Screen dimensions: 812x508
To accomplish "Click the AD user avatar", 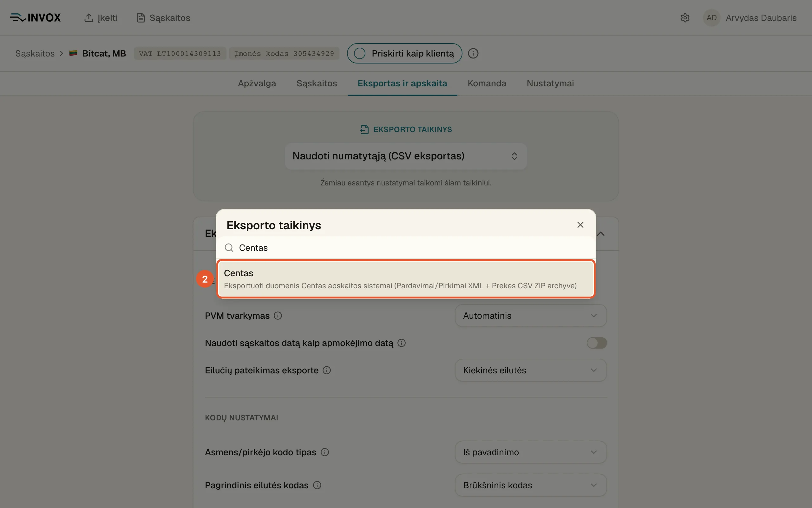I will tap(711, 18).
